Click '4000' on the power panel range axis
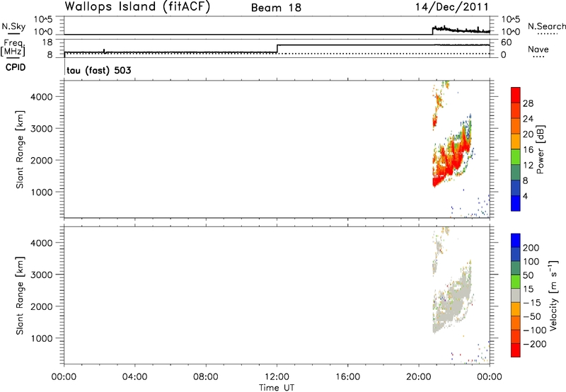 (42, 97)
